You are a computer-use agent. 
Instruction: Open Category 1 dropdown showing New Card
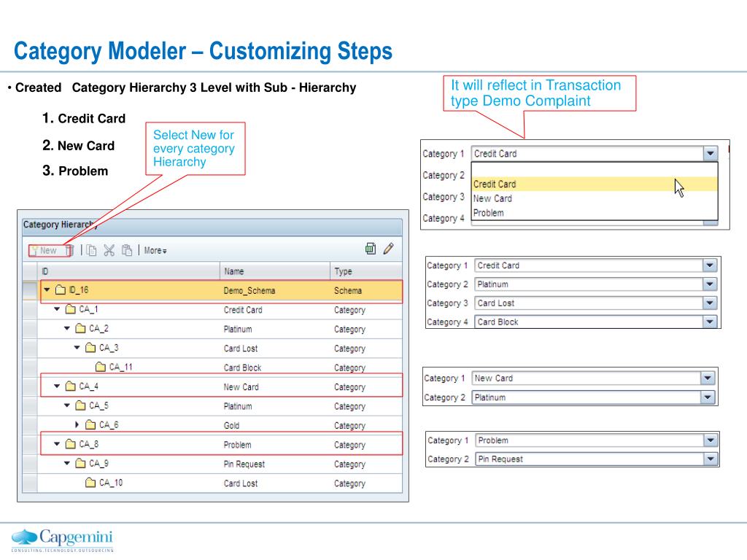[708, 378]
